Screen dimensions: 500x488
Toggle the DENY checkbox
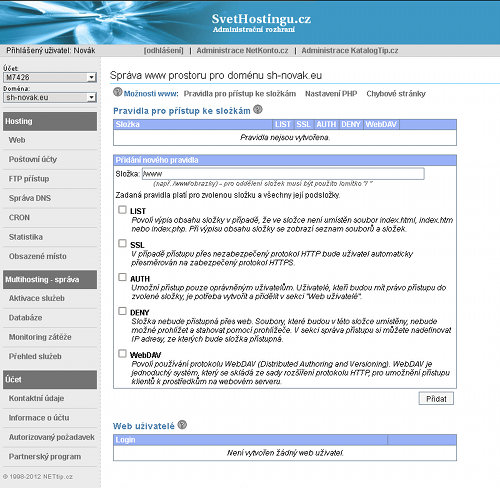tap(122, 311)
